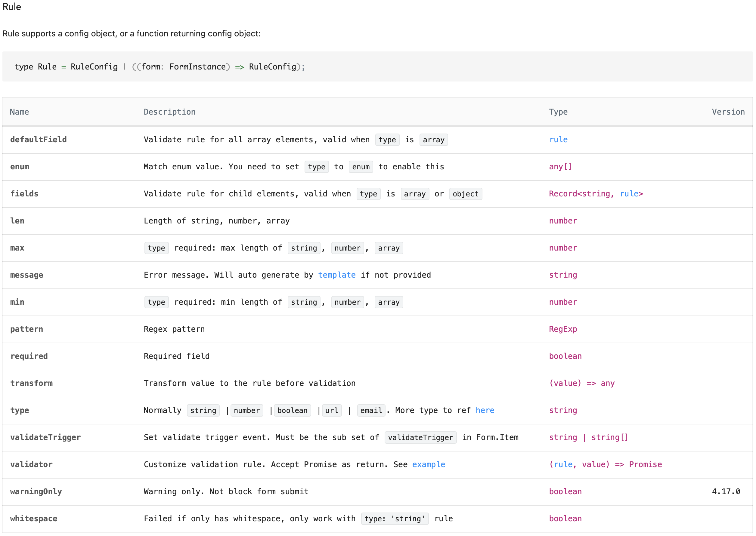Click the 'object' code tag in fields row
This screenshot has height=536, width=756.
[x=465, y=194]
